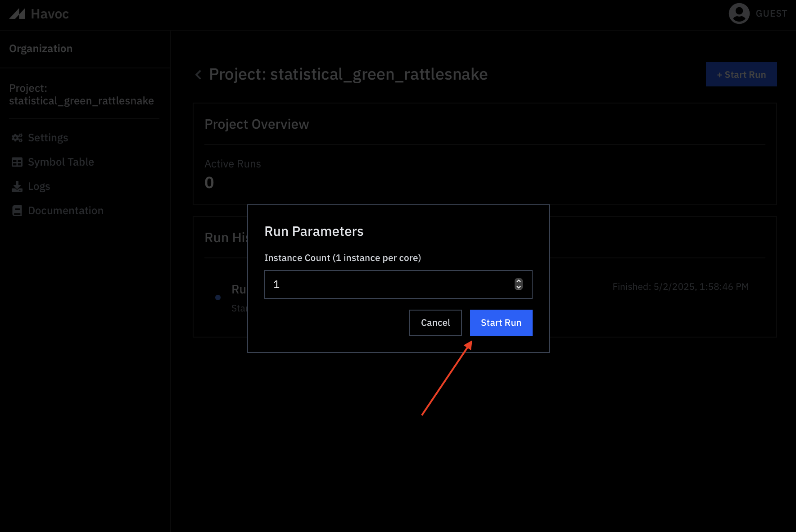Decrease instance count with down arrow
The image size is (796, 532).
[519, 287]
